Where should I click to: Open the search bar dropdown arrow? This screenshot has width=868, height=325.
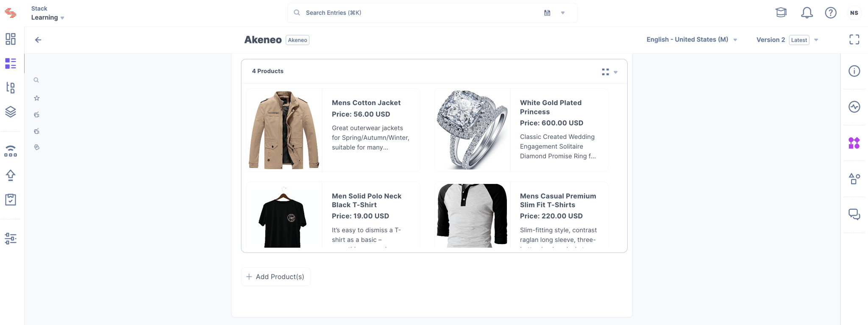click(563, 13)
